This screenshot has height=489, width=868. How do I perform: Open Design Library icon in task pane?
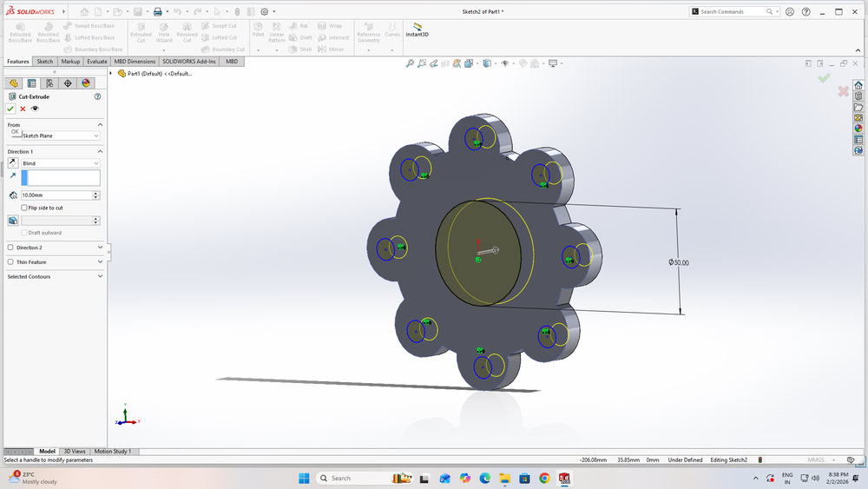pyautogui.click(x=858, y=96)
